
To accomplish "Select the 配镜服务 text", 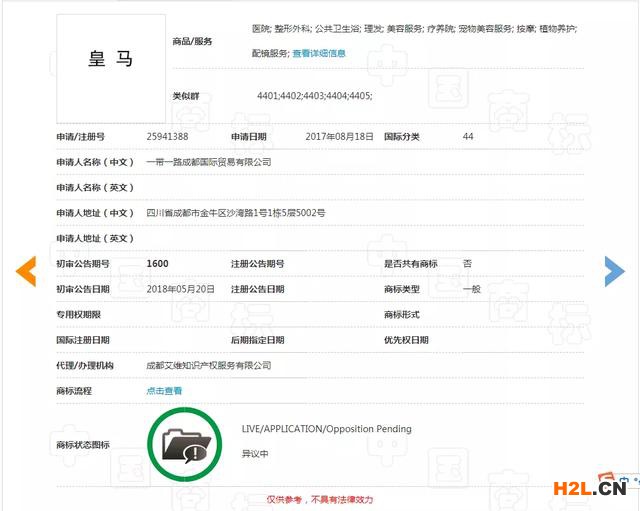I will pyautogui.click(x=270, y=53).
